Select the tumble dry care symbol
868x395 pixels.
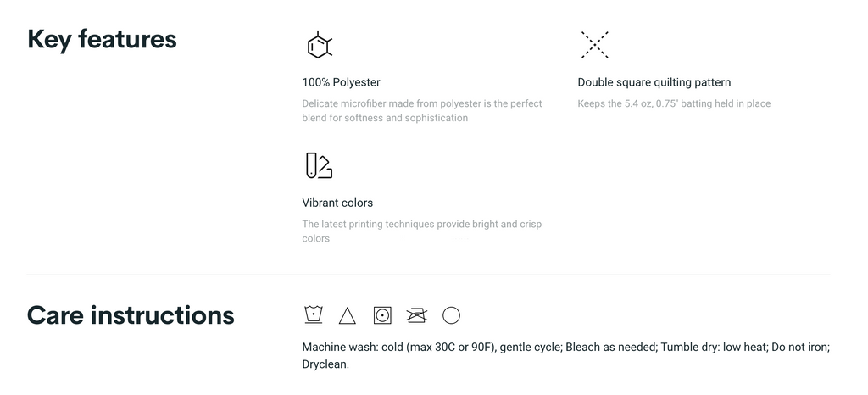pyautogui.click(x=382, y=315)
